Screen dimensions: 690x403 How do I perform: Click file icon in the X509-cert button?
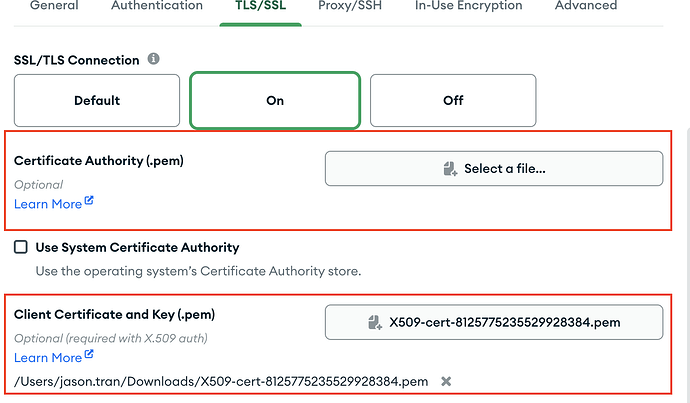tap(375, 322)
